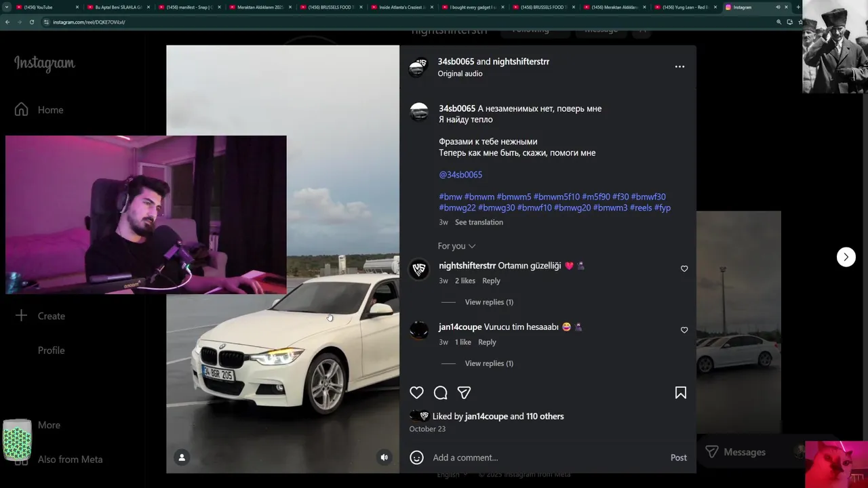Open the Messages icon at the bottom right

[x=711, y=452]
